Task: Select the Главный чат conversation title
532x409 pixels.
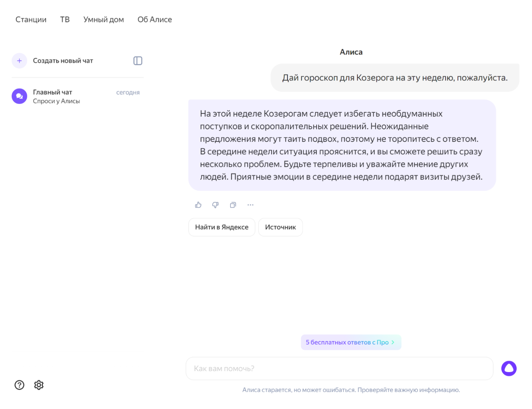Action: (x=52, y=92)
